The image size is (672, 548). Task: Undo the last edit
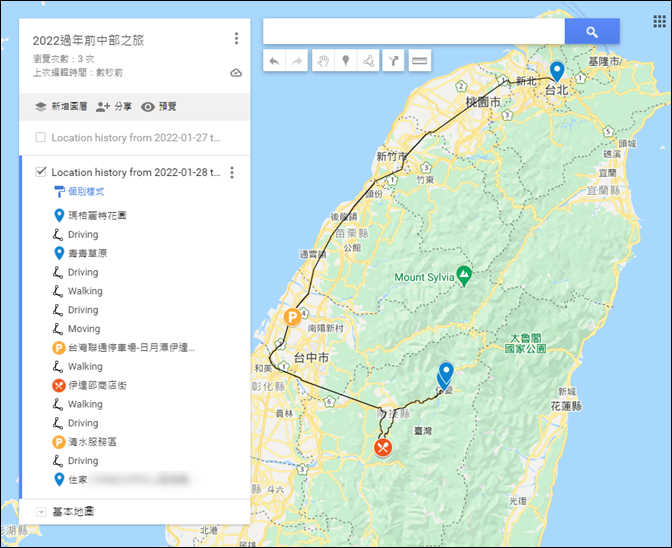click(x=274, y=61)
